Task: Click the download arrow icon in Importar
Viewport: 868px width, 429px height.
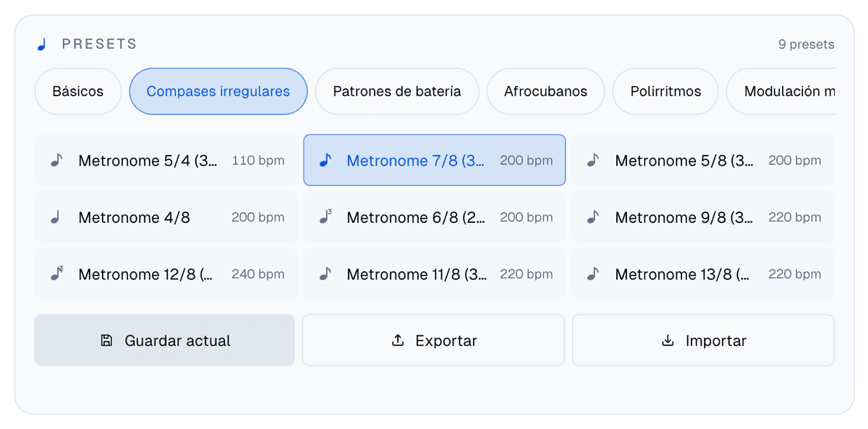Action: [668, 341]
